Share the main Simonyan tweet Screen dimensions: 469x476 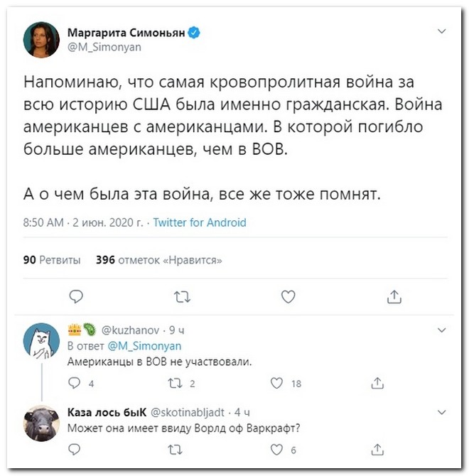pyautogui.click(x=394, y=296)
